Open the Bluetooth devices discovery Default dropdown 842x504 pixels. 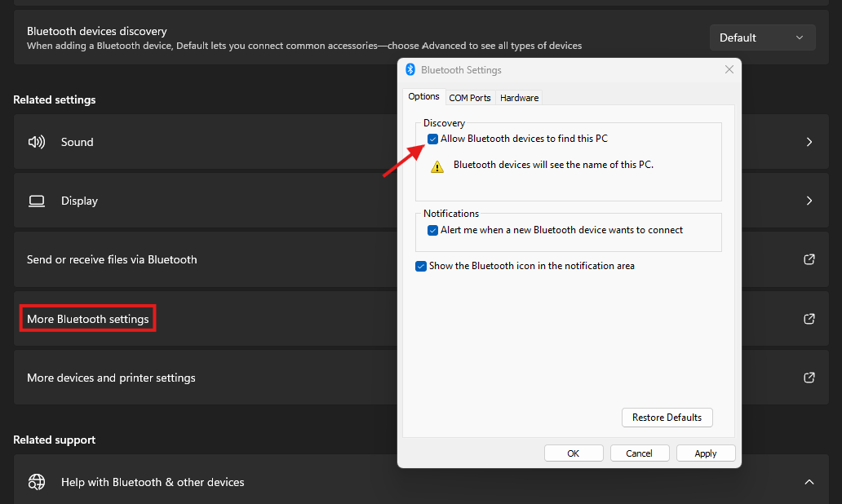tap(762, 37)
